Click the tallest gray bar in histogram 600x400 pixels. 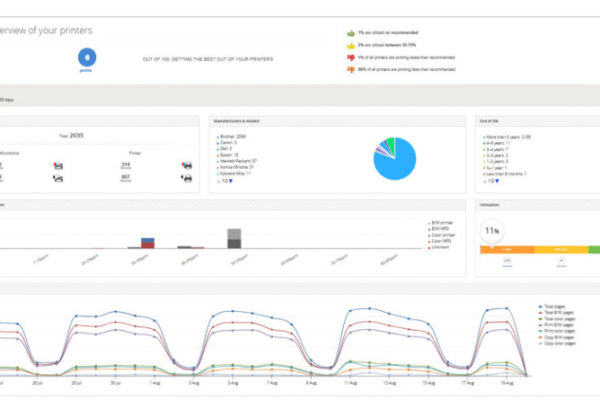(234, 238)
